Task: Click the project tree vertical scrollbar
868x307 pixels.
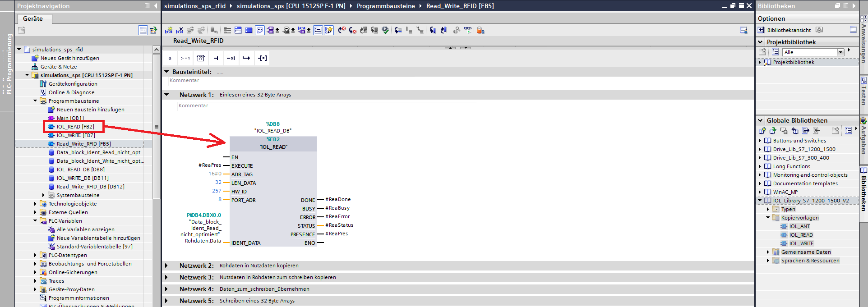Action: click(157, 126)
